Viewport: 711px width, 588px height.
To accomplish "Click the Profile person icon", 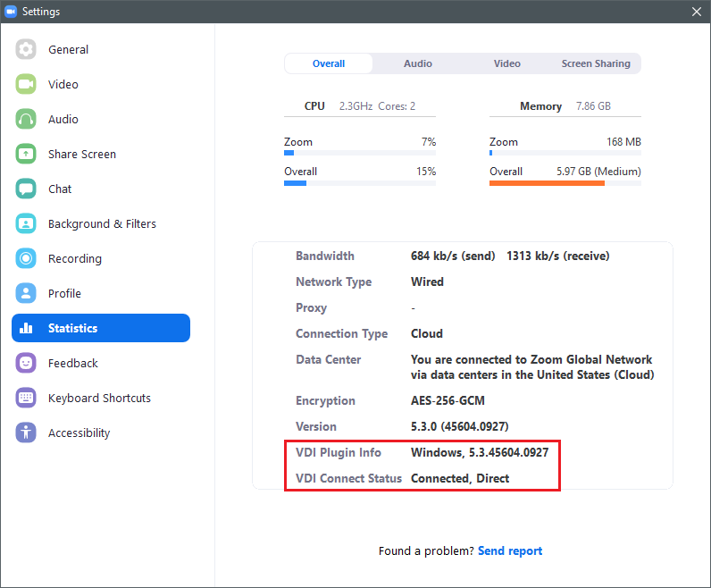I will point(26,294).
